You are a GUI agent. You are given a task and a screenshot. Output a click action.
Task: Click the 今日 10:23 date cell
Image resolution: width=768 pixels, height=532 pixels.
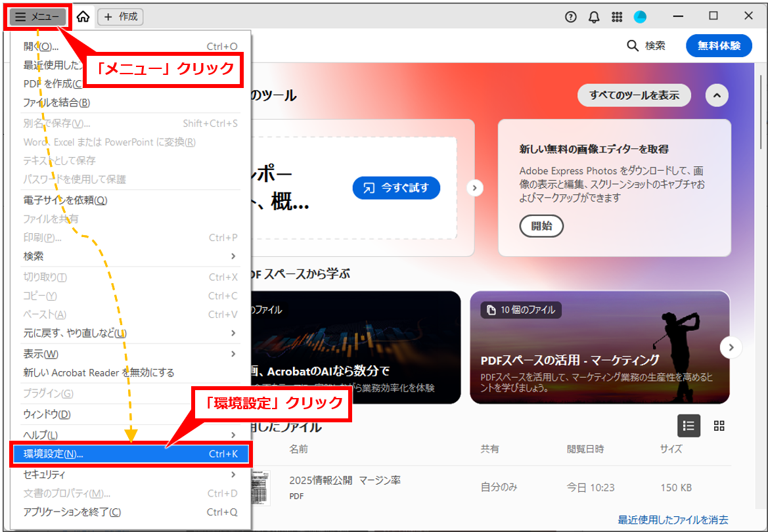coord(590,487)
